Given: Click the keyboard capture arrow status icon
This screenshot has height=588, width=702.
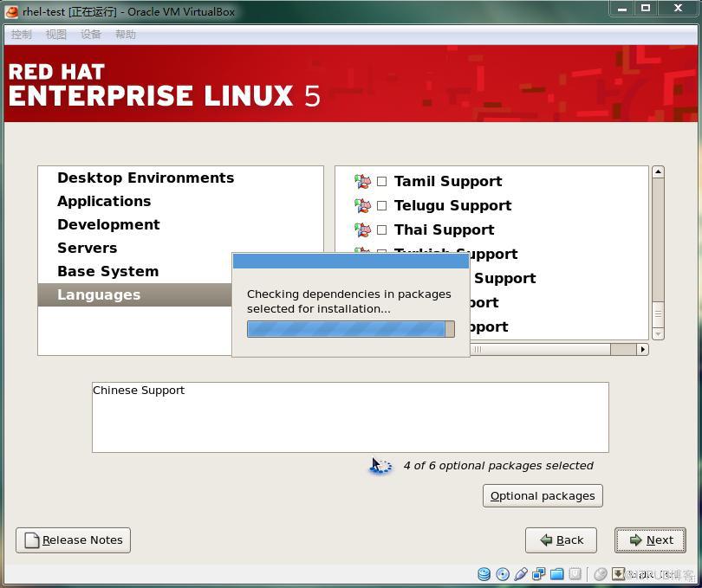Looking at the screenshot, I should point(618,573).
